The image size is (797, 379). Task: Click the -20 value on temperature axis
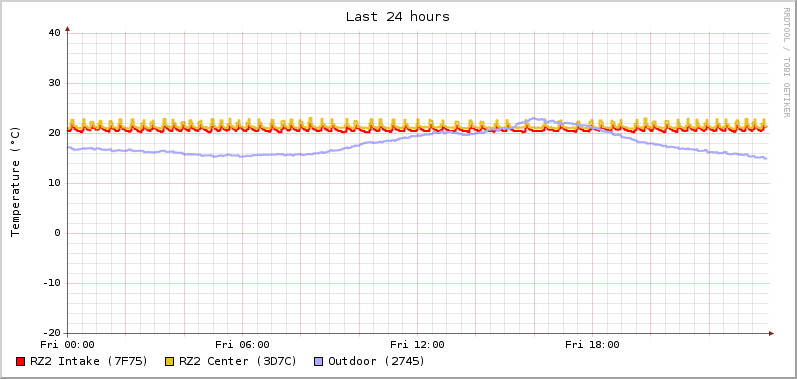tap(51, 333)
